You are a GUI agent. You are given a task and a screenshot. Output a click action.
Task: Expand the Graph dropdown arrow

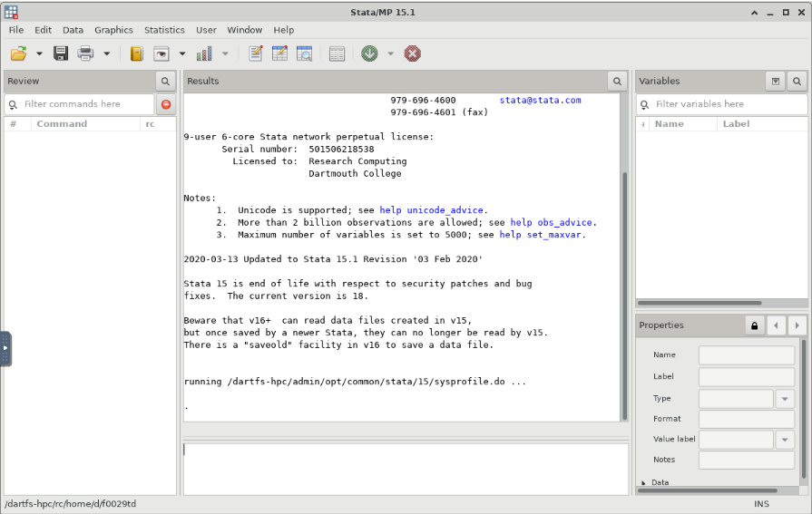coord(225,53)
